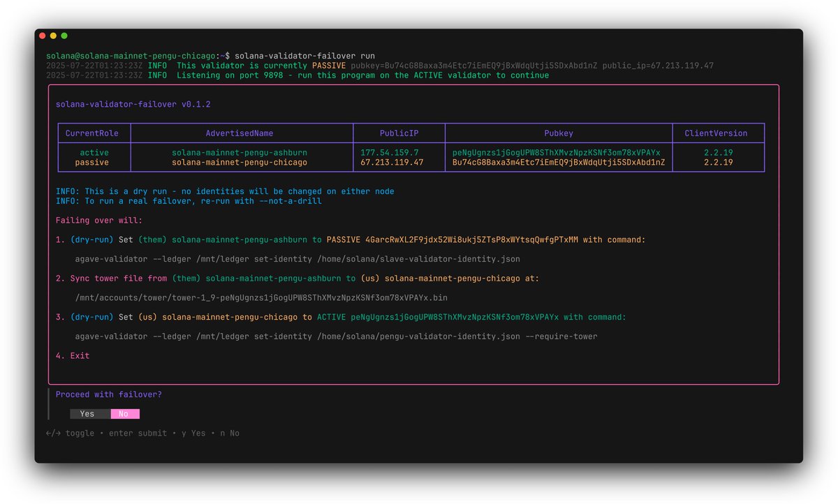Viewport: 838px width, 504px height.
Task: Maximize terminal using green button
Action: click(64, 36)
